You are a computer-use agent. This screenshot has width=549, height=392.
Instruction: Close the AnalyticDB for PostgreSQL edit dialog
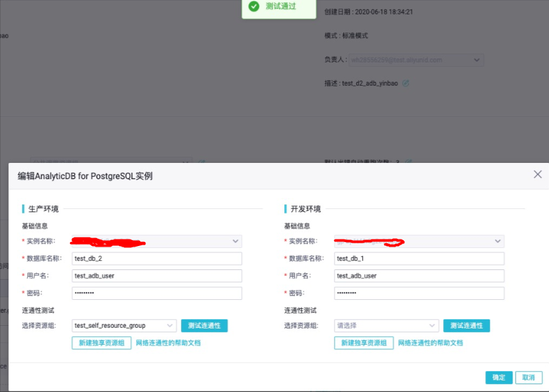tap(537, 175)
